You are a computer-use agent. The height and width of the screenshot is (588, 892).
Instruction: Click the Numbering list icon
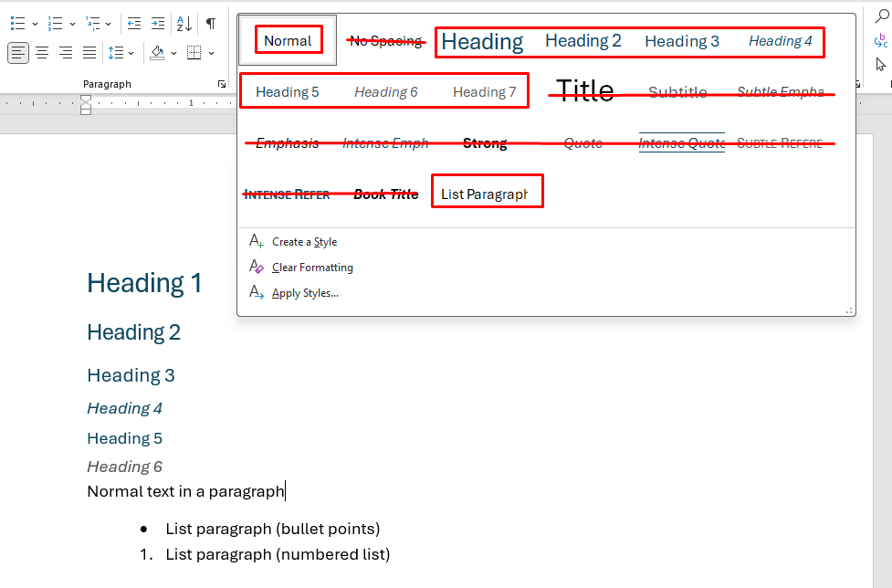tap(55, 24)
